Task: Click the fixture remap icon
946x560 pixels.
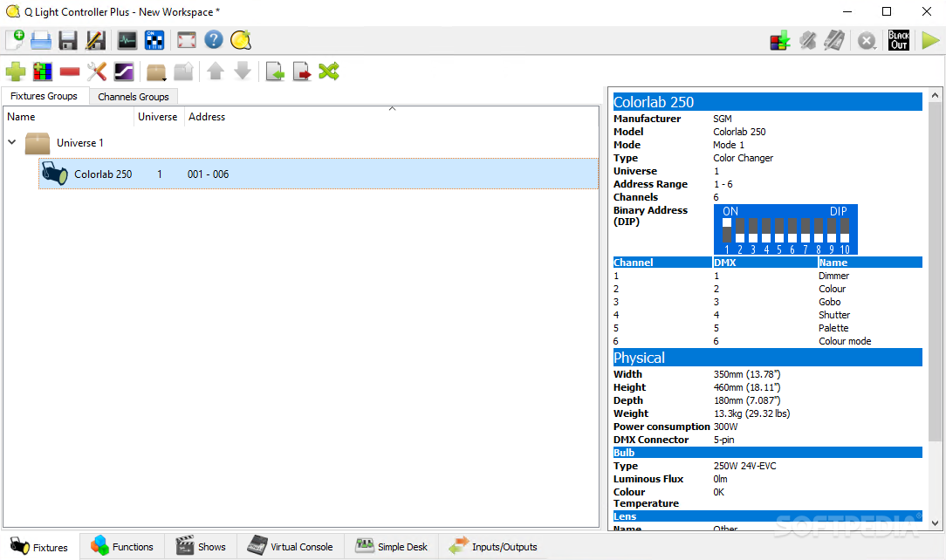Action: pyautogui.click(x=329, y=72)
